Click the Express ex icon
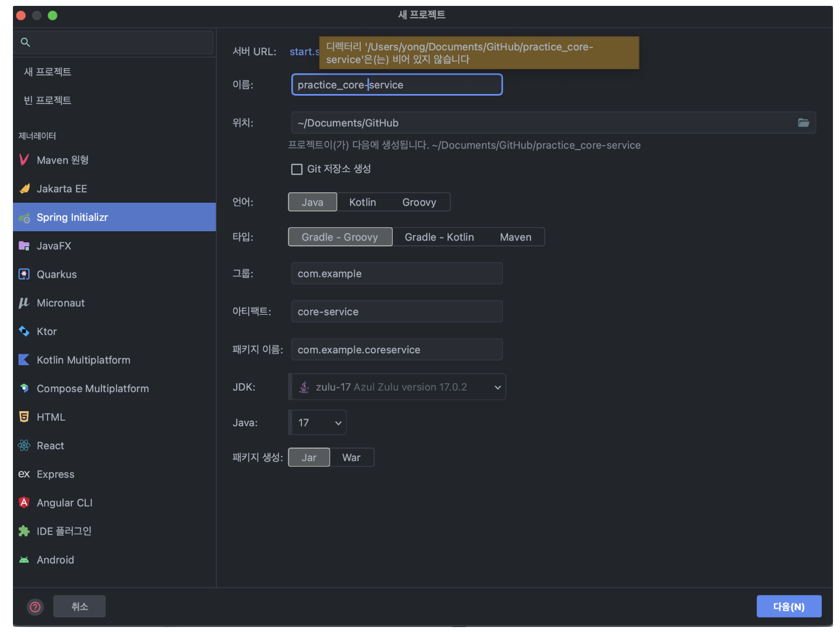 (x=24, y=474)
